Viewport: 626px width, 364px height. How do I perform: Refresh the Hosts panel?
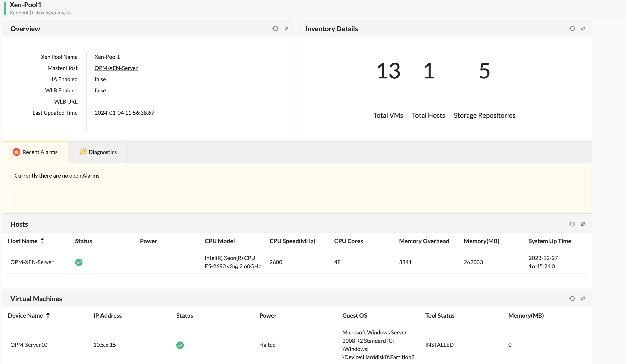click(x=572, y=224)
